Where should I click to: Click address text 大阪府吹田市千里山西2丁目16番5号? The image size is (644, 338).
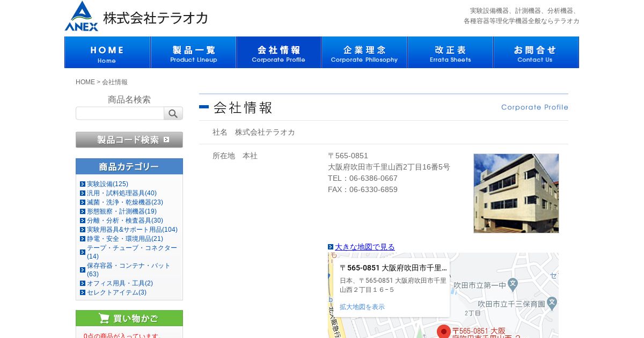click(x=389, y=167)
